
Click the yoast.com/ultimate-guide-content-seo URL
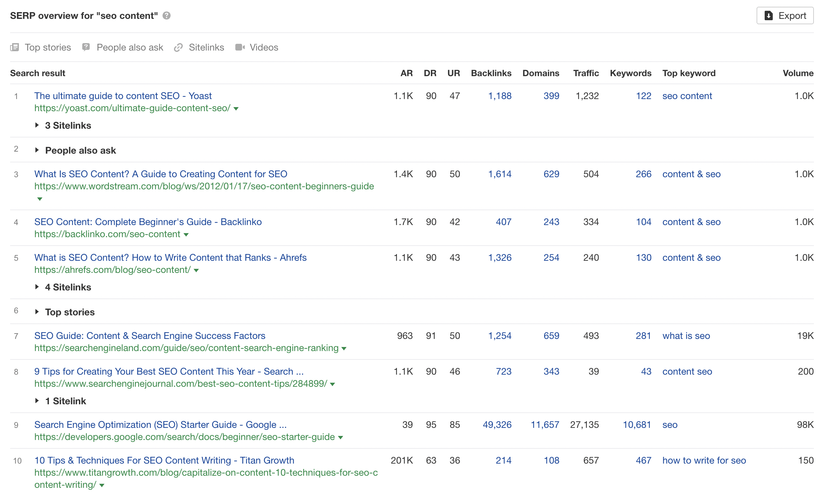(133, 108)
